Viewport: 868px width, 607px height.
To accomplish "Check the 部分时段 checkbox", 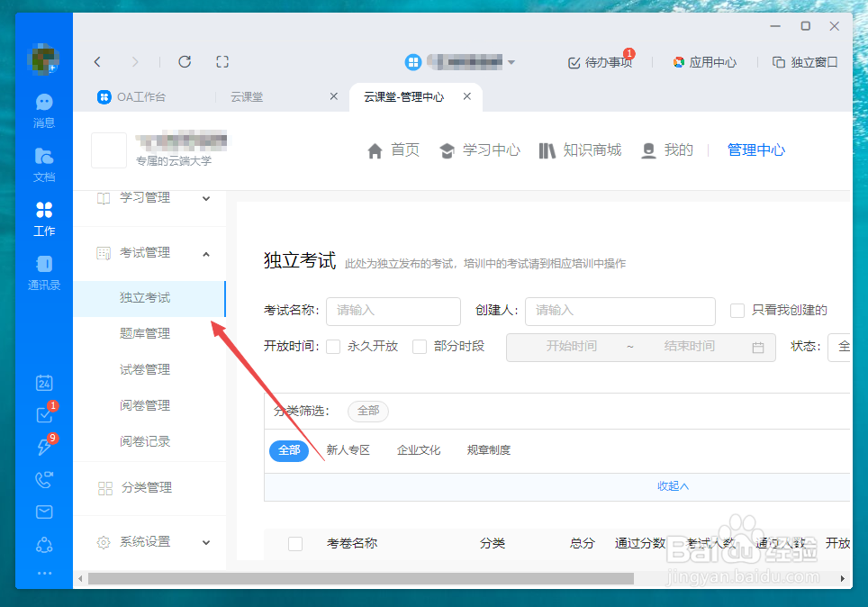I will pyautogui.click(x=420, y=347).
